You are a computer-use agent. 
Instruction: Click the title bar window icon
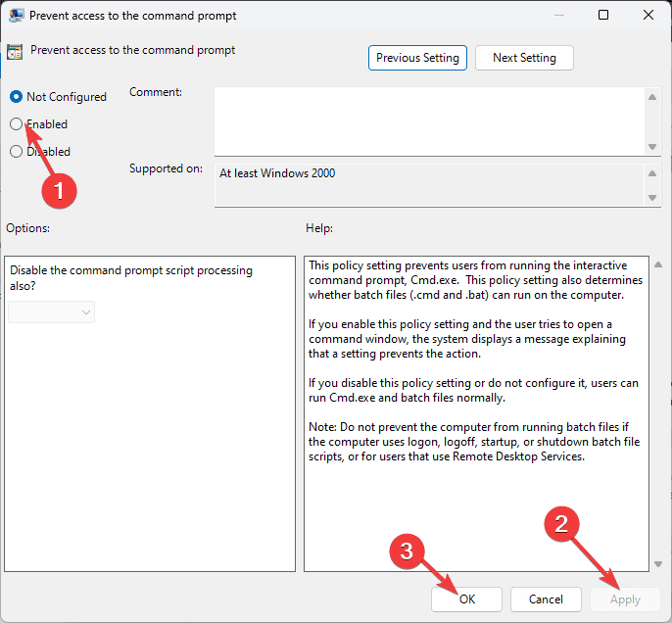tap(17, 16)
